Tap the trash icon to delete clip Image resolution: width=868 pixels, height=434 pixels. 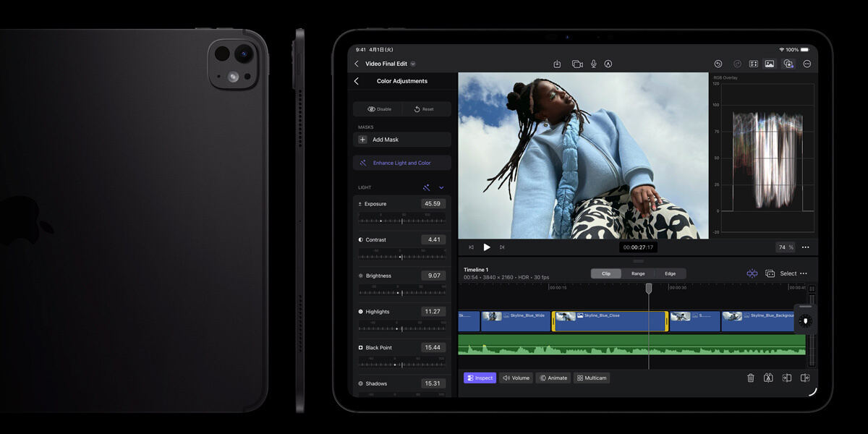[x=750, y=378]
